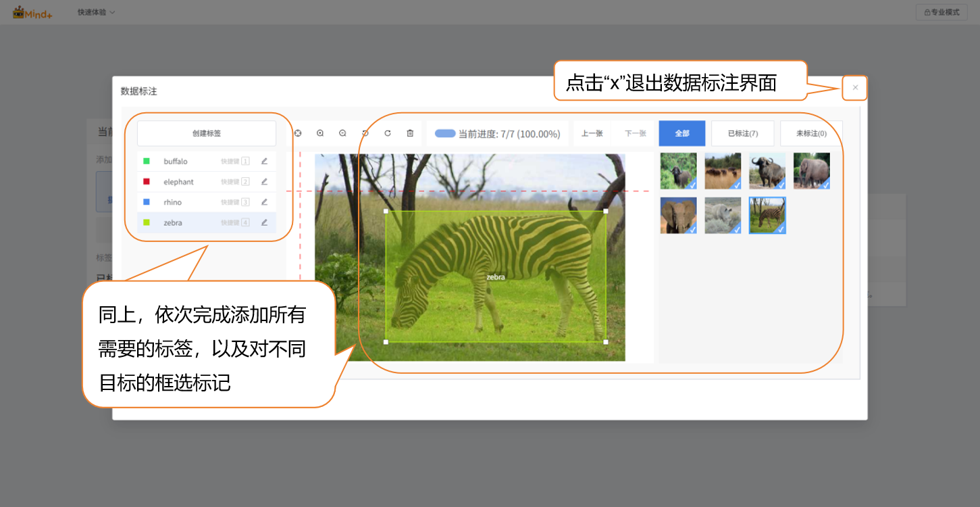This screenshot has width=980, height=507.
Task: Click the fit-to-view target icon
Action: 298,134
